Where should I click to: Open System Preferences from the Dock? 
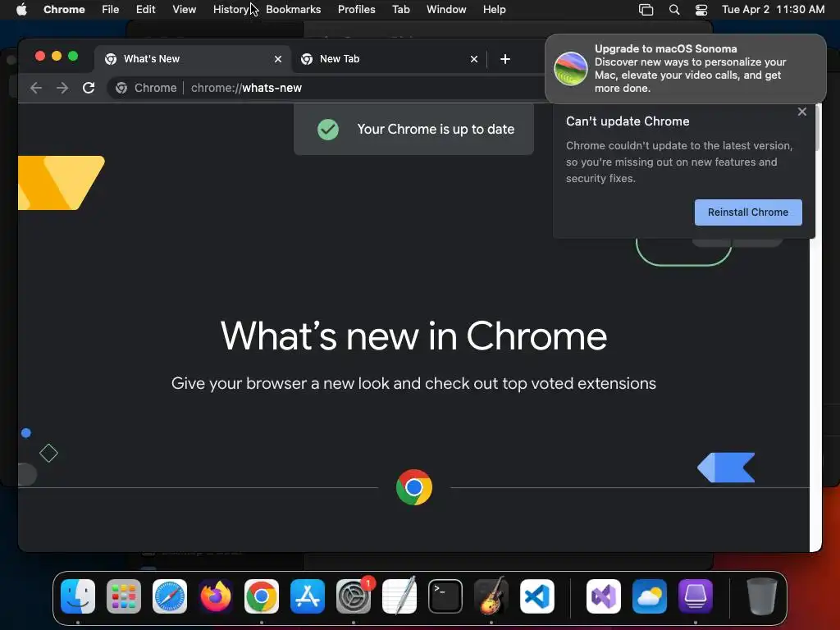pyautogui.click(x=354, y=596)
